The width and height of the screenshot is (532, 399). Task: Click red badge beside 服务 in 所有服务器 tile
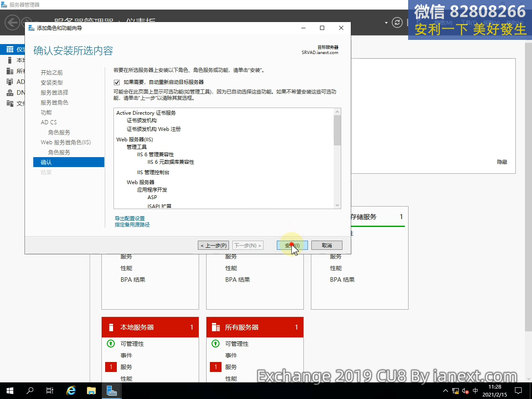pyautogui.click(x=216, y=367)
